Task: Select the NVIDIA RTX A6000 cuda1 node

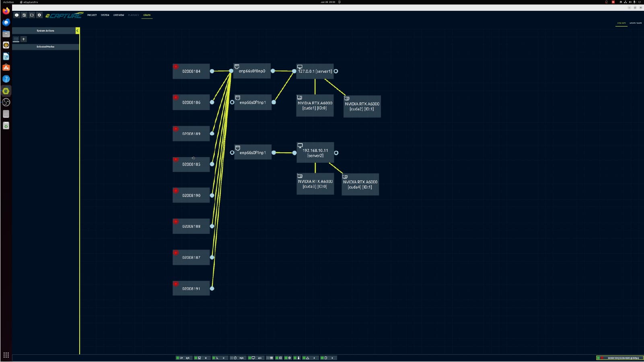Action: [x=315, y=106]
